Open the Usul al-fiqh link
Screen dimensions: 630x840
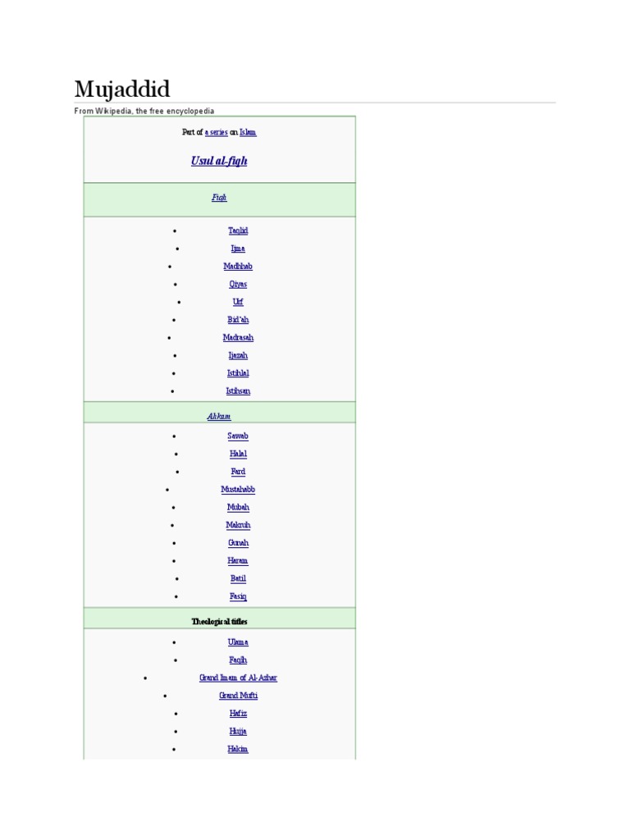point(219,161)
